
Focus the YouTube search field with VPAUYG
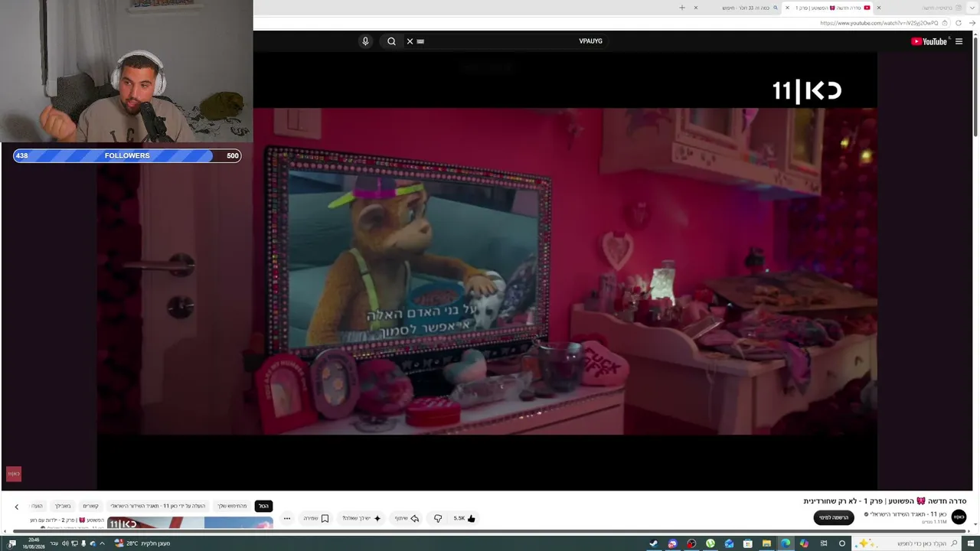505,41
